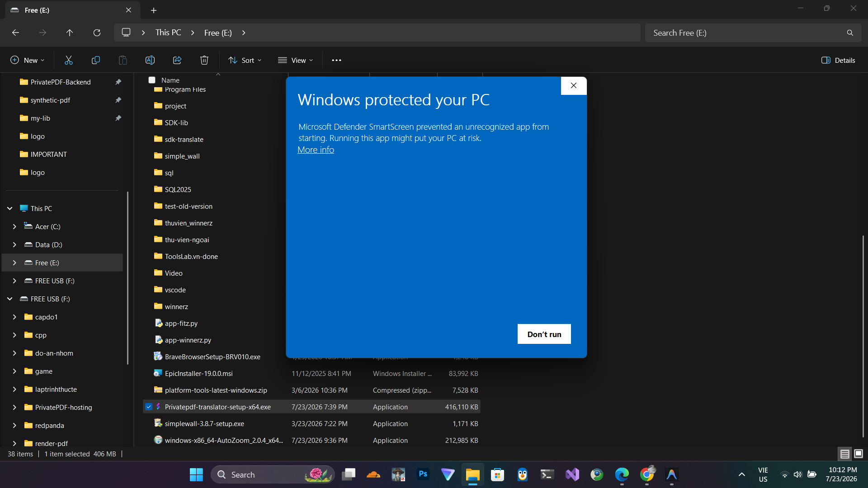Expand the capdo1 folder node
This screenshot has height=488, width=868.
click(x=14, y=317)
